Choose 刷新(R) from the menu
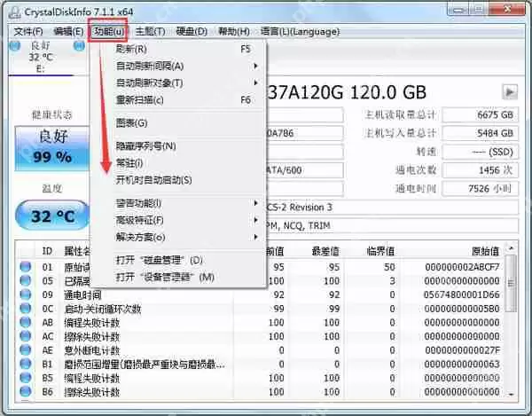The width and height of the screenshot is (532, 416). pos(178,49)
